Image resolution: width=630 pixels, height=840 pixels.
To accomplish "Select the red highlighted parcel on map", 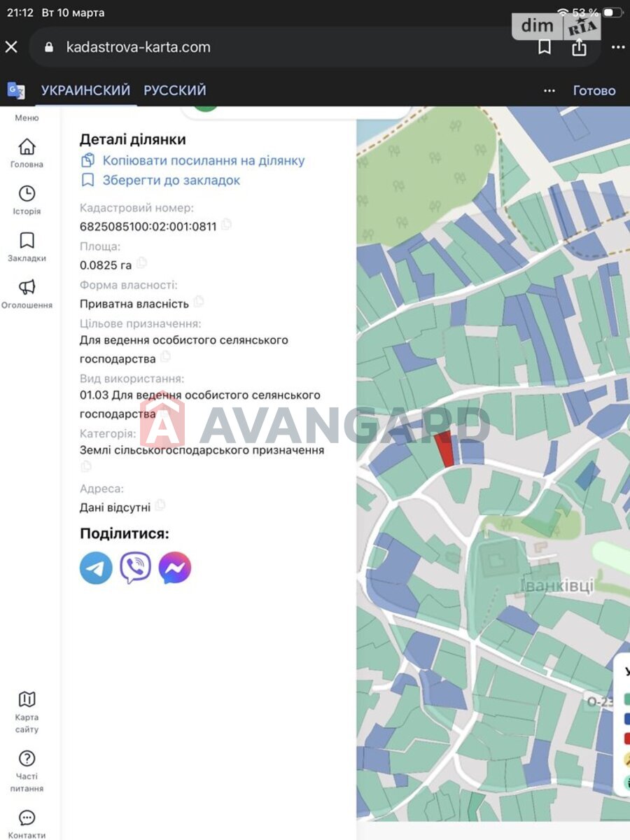I will point(444,449).
